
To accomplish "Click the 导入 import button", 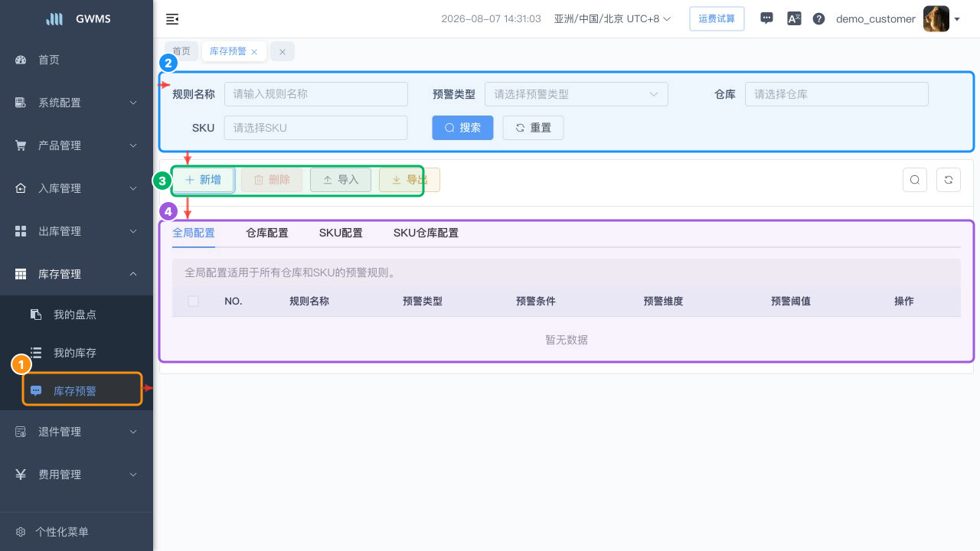I will tap(341, 180).
